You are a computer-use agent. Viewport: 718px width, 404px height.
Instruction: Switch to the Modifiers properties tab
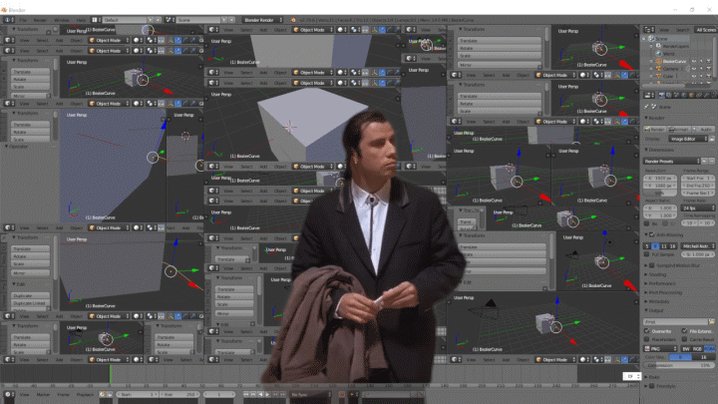pyautogui.click(x=707, y=95)
